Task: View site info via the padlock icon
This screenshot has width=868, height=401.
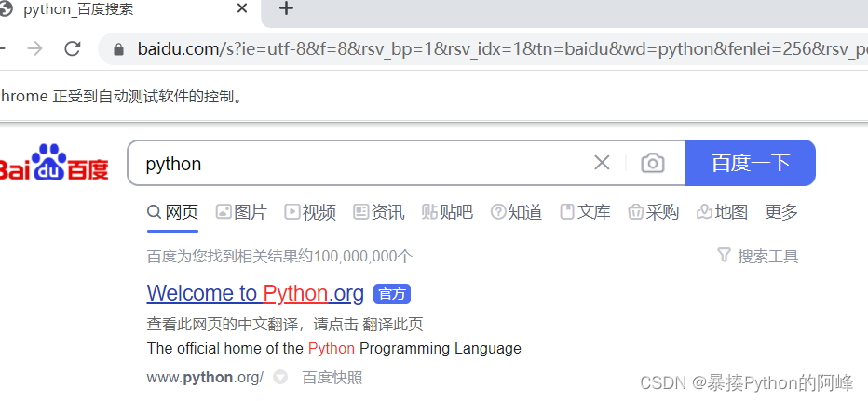Action: [x=118, y=50]
